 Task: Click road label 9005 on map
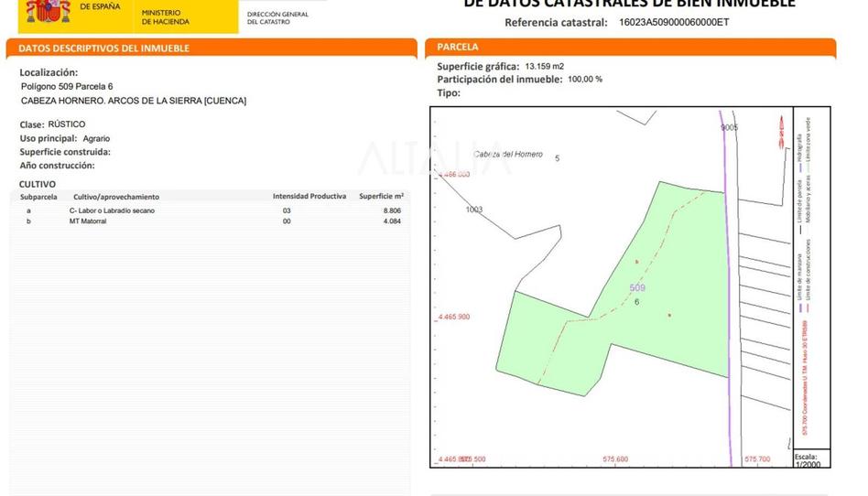pos(729,128)
